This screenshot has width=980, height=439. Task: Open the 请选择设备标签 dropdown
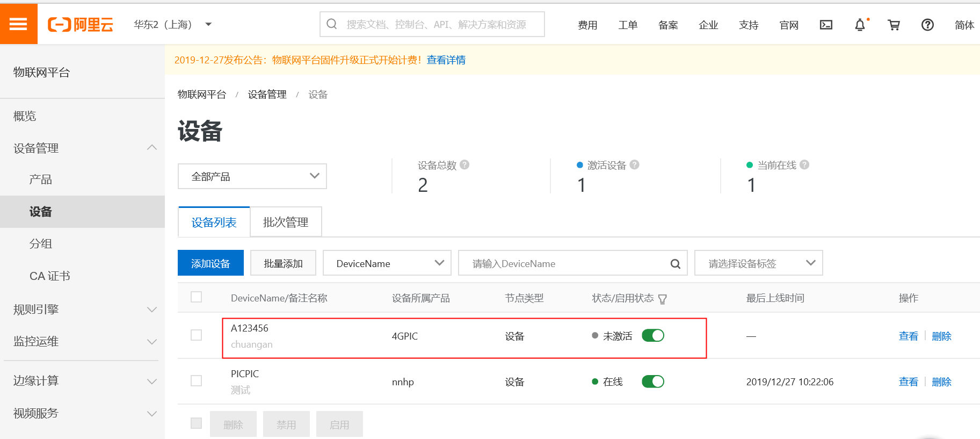click(x=759, y=263)
